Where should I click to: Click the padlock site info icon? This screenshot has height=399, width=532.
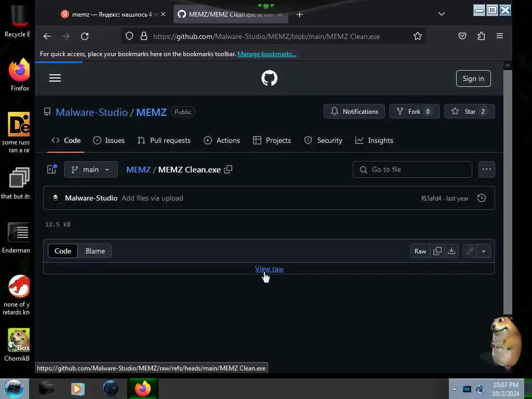tap(144, 36)
